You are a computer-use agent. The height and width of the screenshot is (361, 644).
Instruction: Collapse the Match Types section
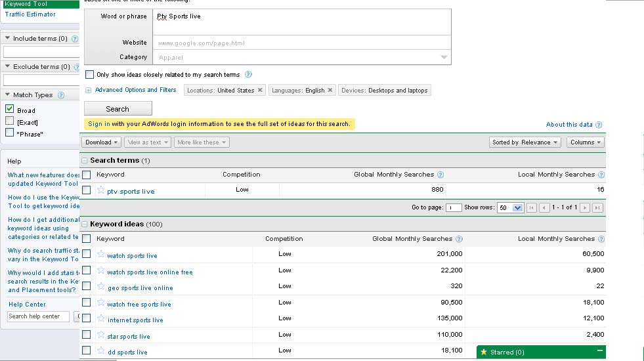[x=7, y=95]
